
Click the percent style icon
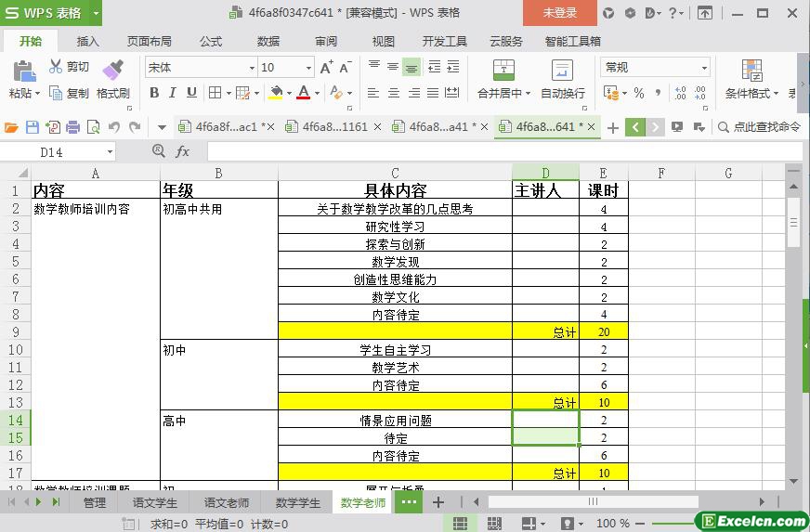coord(638,93)
